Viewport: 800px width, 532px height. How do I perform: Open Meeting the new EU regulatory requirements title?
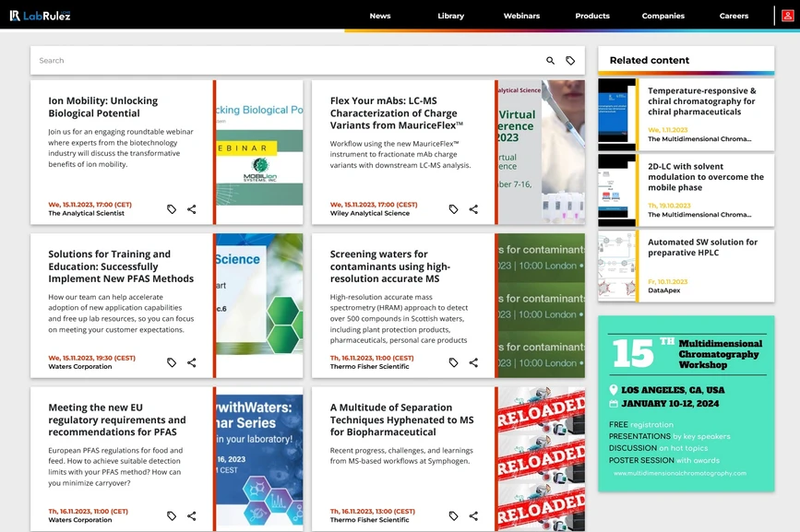pyautogui.click(x=117, y=420)
